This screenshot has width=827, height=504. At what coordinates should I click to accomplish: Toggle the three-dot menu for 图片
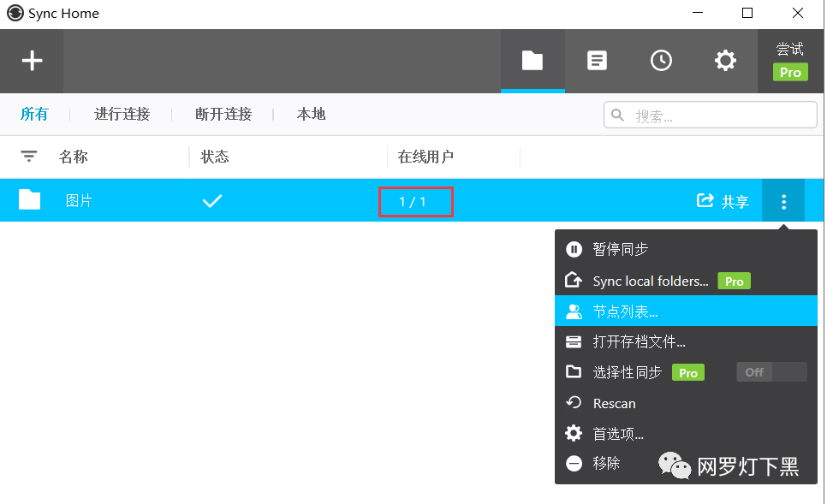click(x=783, y=201)
